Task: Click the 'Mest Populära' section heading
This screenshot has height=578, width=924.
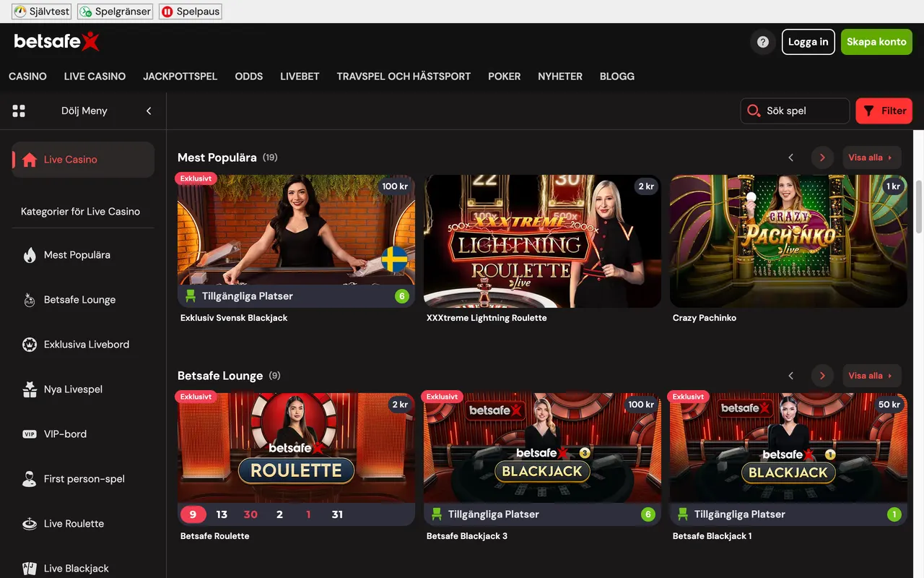Action: (x=217, y=158)
